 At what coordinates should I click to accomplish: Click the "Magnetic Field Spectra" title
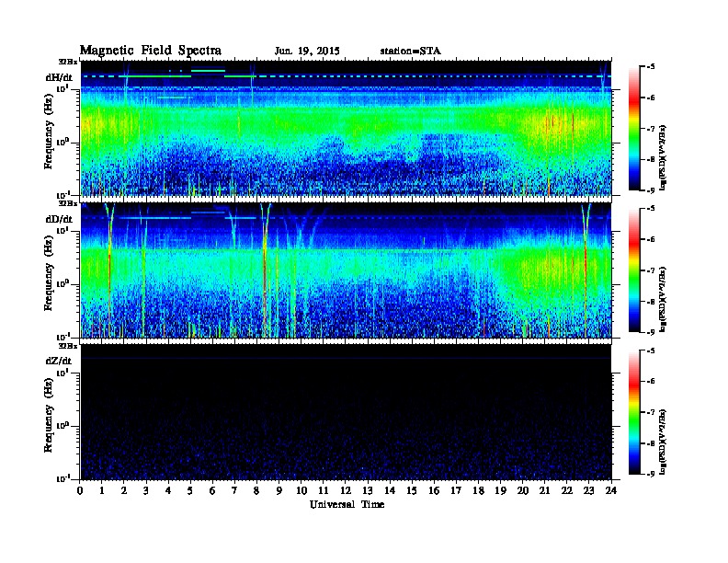pyautogui.click(x=151, y=51)
